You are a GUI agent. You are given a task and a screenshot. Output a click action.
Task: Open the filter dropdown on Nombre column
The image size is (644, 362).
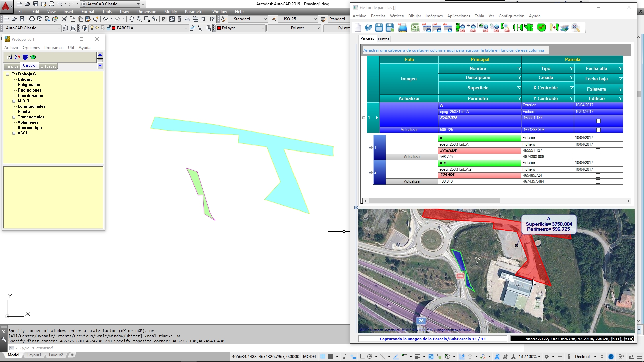click(x=519, y=69)
